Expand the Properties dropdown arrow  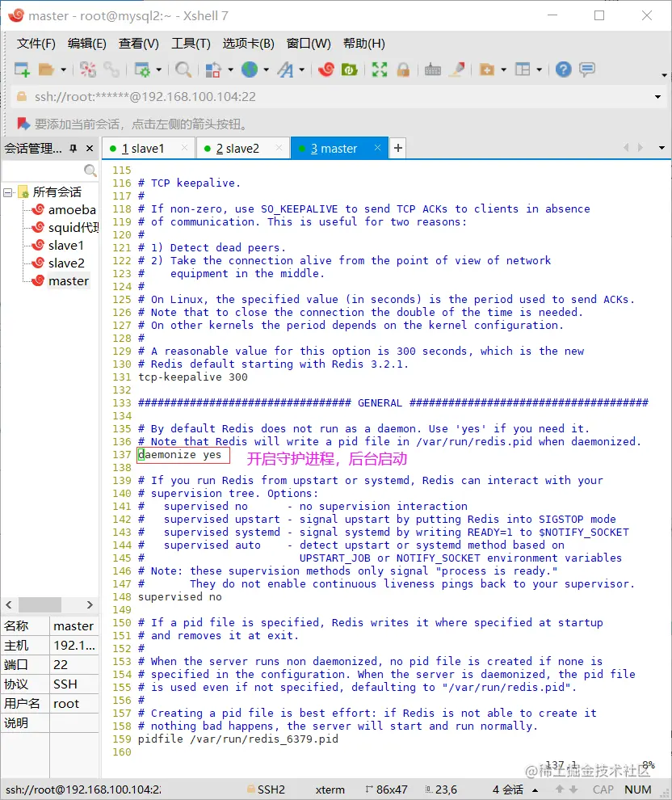pos(158,69)
